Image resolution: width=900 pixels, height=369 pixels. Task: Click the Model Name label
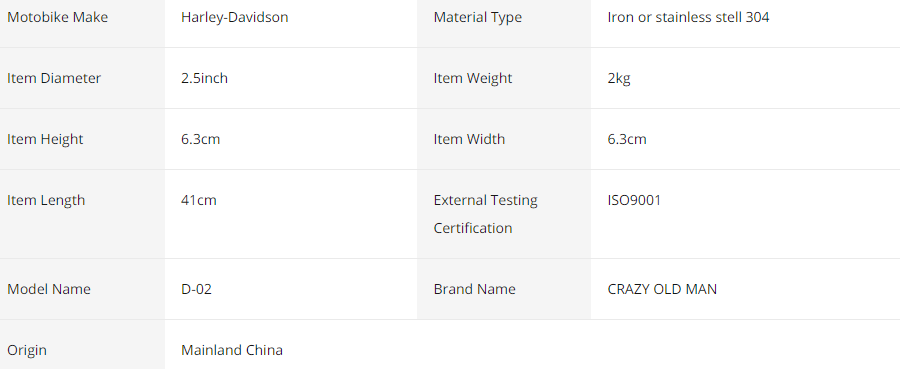(49, 289)
